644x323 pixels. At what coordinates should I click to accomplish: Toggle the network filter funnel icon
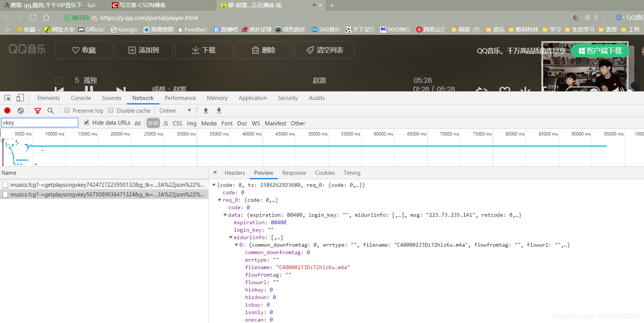tap(37, 111)
